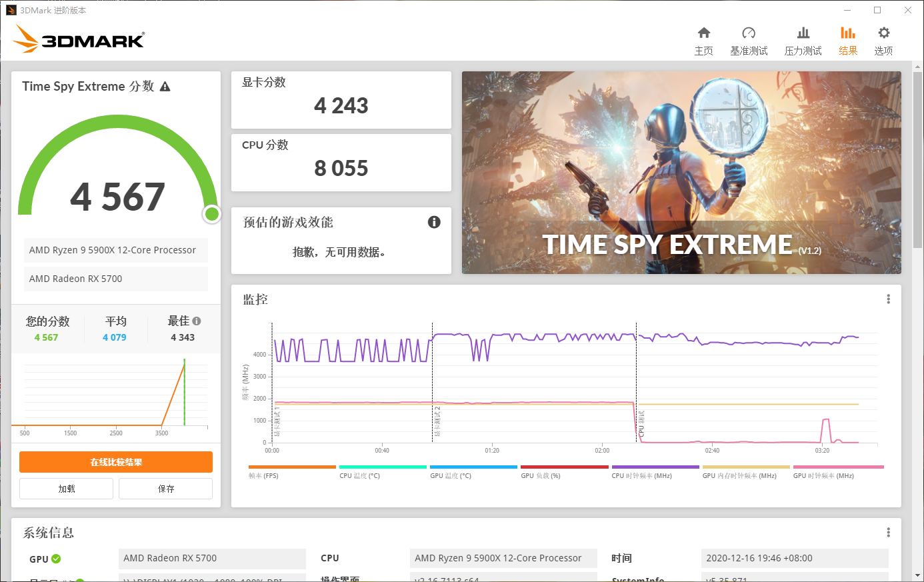Click the green check icon next to GPU
The image size is (924, 582).
(56, 559)
